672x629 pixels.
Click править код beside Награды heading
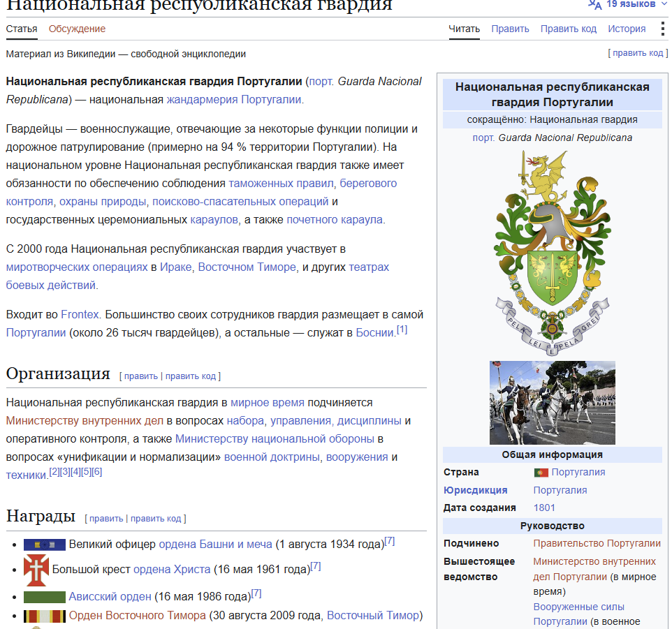point(156,519)
